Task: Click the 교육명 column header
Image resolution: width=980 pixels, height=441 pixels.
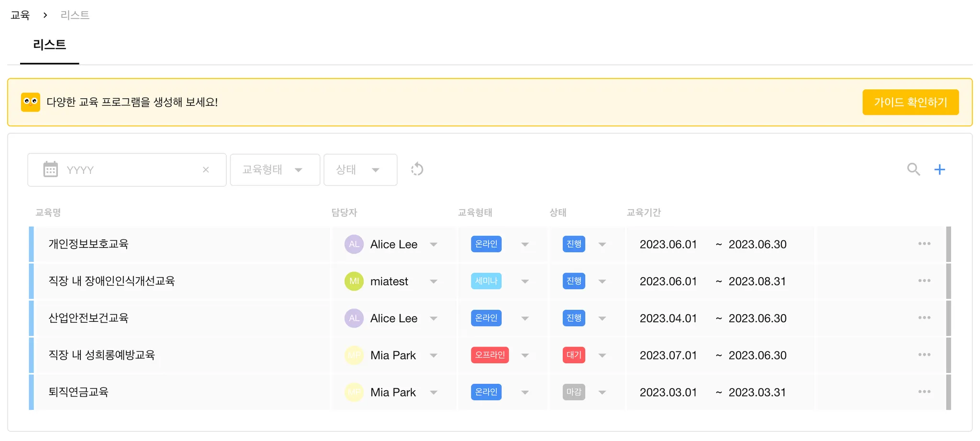Action: point(48,212)
